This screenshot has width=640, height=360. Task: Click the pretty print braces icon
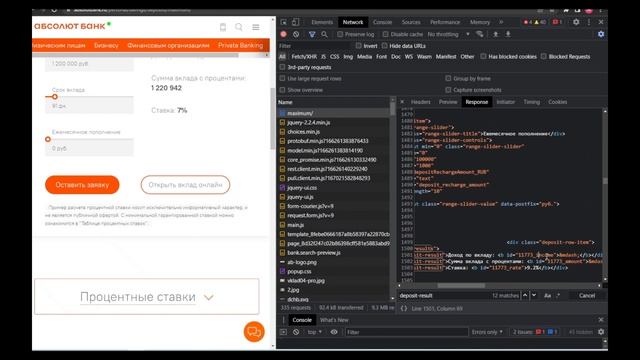click(x=404, y=309)
